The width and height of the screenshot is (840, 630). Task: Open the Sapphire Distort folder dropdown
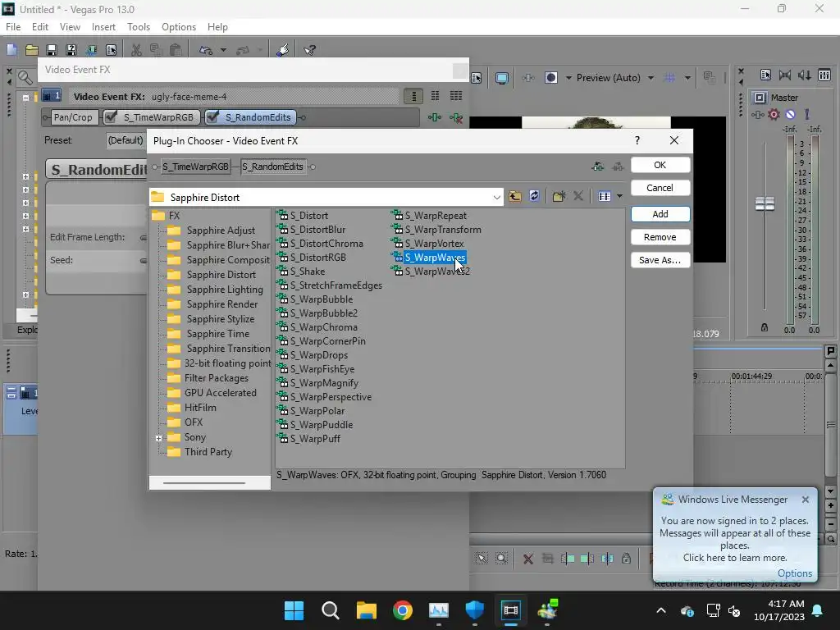pos(496,197)
